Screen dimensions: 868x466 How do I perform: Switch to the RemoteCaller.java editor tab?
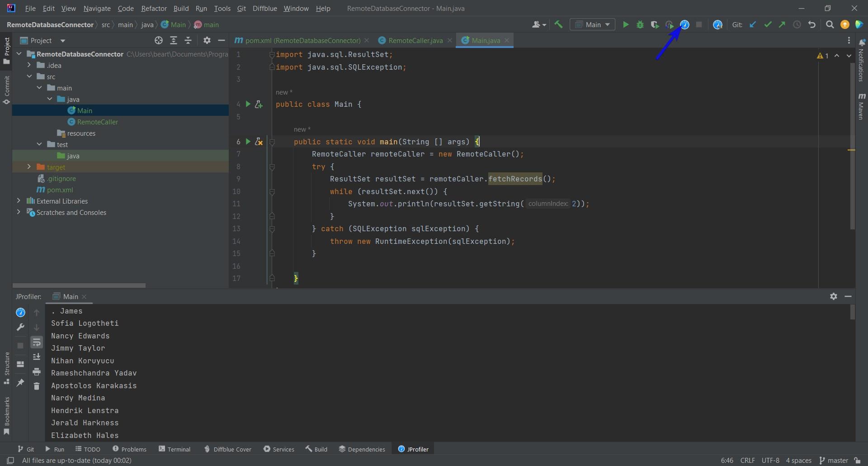pos(415,40)
